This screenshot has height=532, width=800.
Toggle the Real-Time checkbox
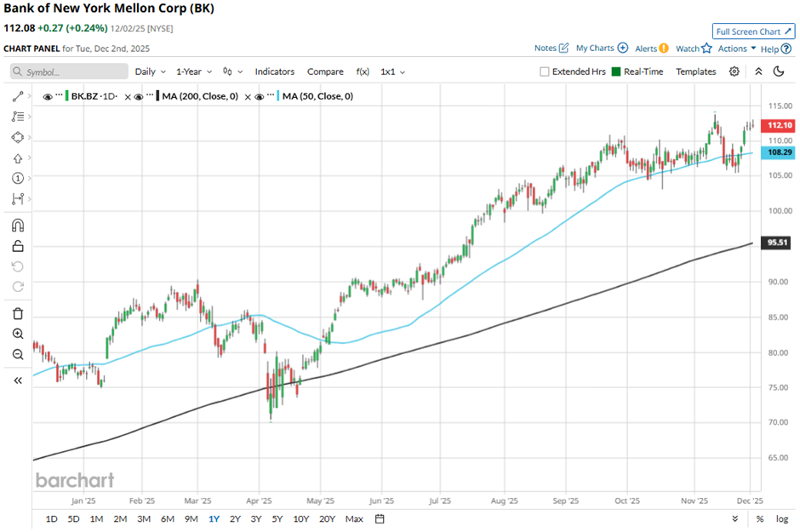(x=617, y=72)
